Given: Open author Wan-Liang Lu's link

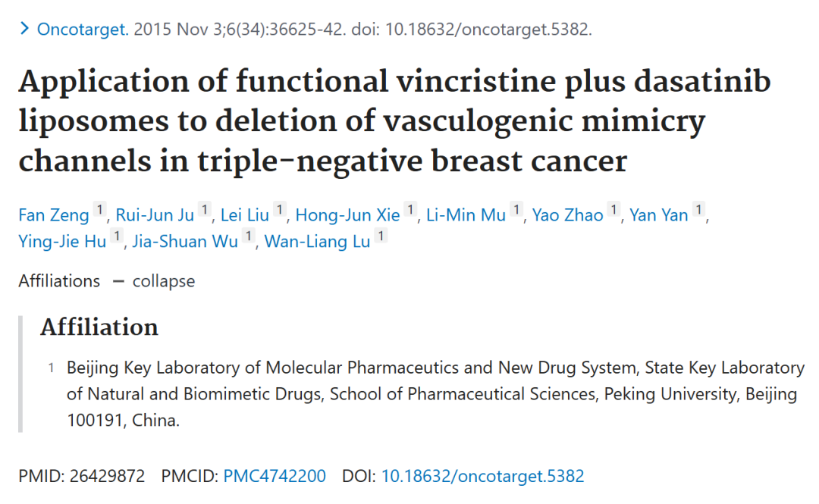Looking at the screenshot, I should click(317, 242).
